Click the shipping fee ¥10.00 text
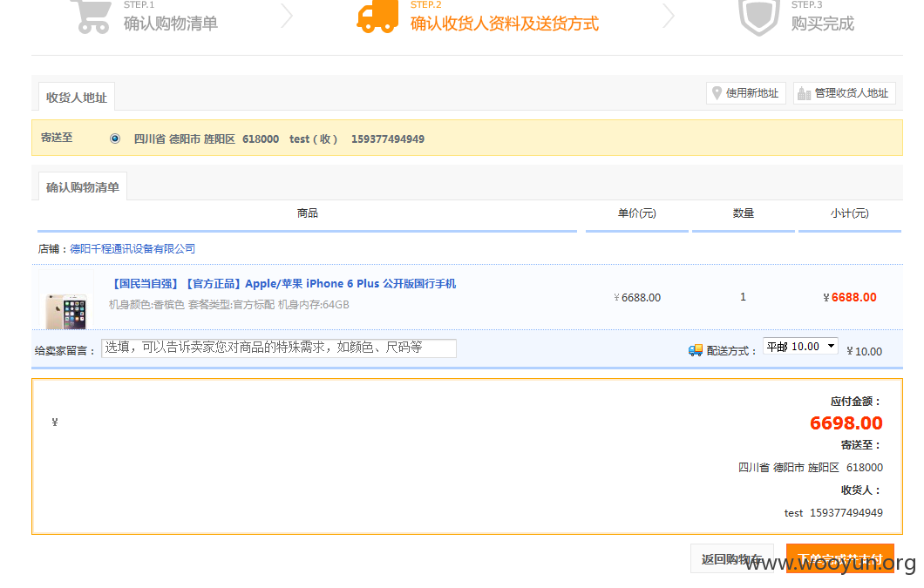This screenshot has height=588, width=924. (x=864, y=351)
